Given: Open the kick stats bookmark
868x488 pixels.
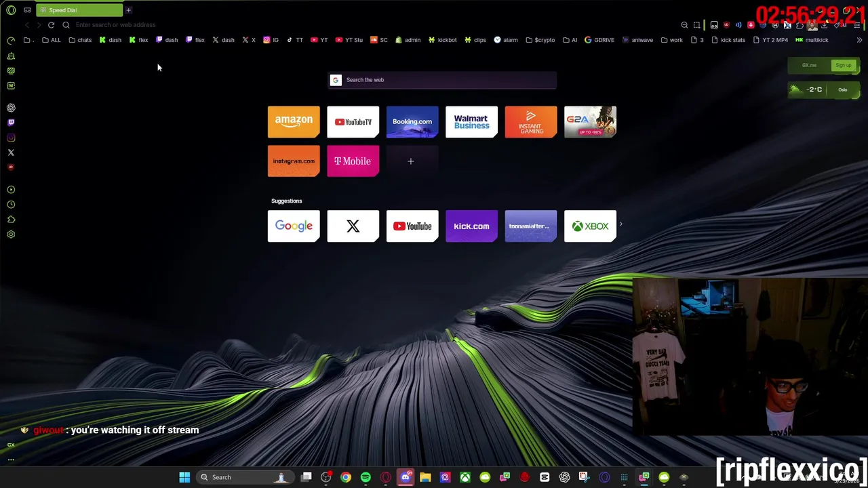Looking at the screenshot, I should (728, 40).
